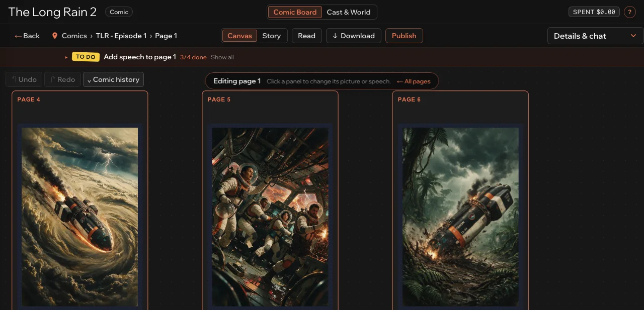The width and height of the screenshot is (644, 310).
Task: Return to All pages
Action: click(x=414, y=81)
